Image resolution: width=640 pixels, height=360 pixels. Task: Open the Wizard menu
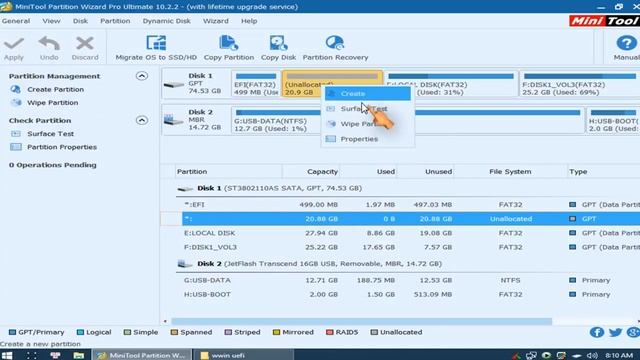click(x=216, y=21)
